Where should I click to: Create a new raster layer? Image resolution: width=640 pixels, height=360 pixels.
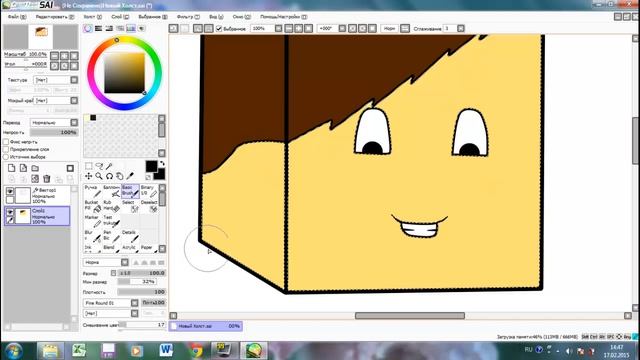tap(11, 168)
